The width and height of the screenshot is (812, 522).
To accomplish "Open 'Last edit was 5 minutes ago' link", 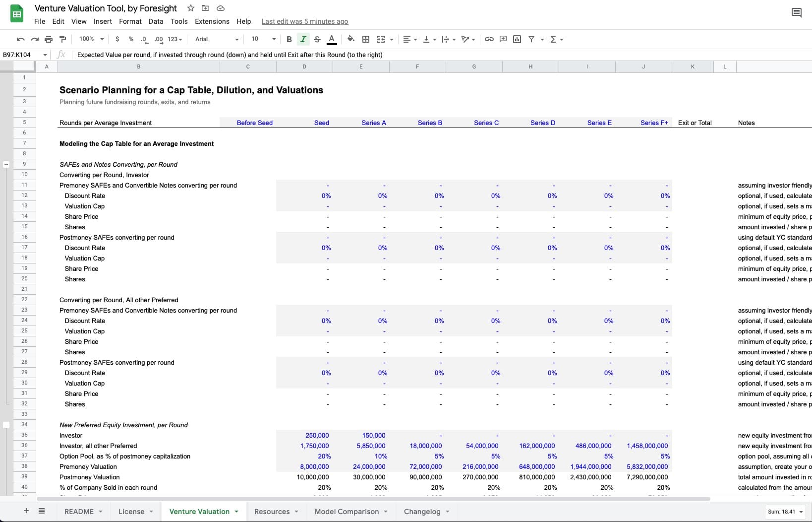I will pos(304,21).
